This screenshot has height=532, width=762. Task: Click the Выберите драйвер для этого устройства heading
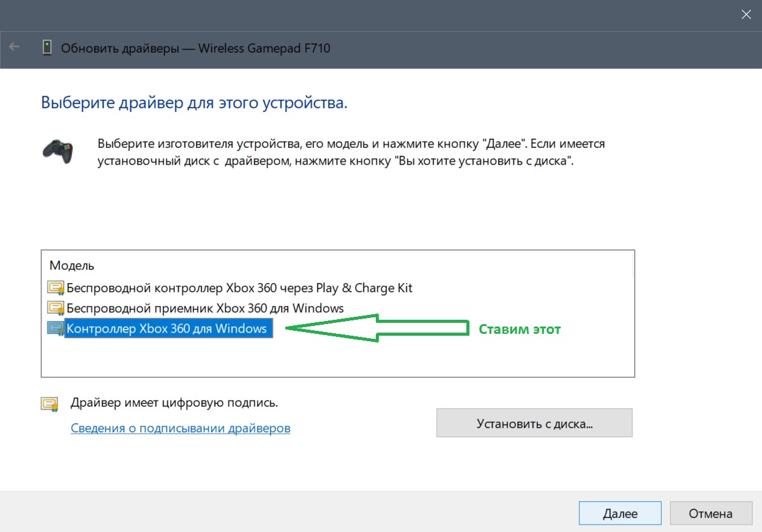194,102
